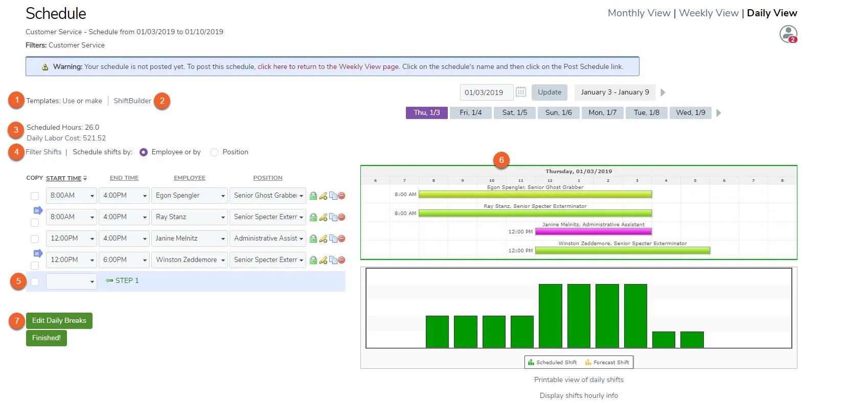The image size is (868, 403).
Task: Click the lock icon for Ray Stanz shift
Action: [313, 218]
